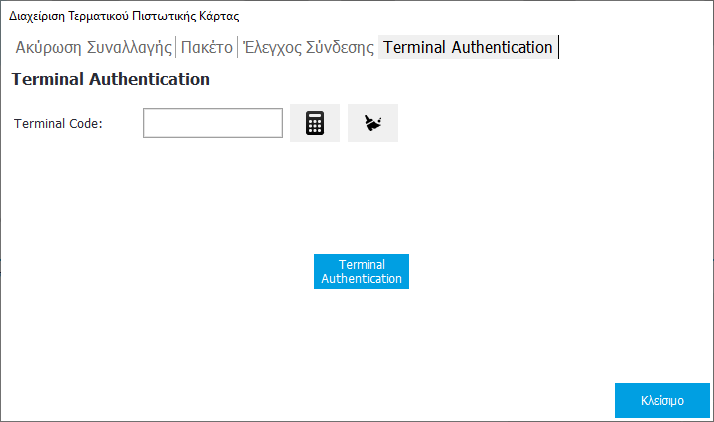Click the Terminal Code input field
Screen dimensions: 714x422
tap(213, 123)
